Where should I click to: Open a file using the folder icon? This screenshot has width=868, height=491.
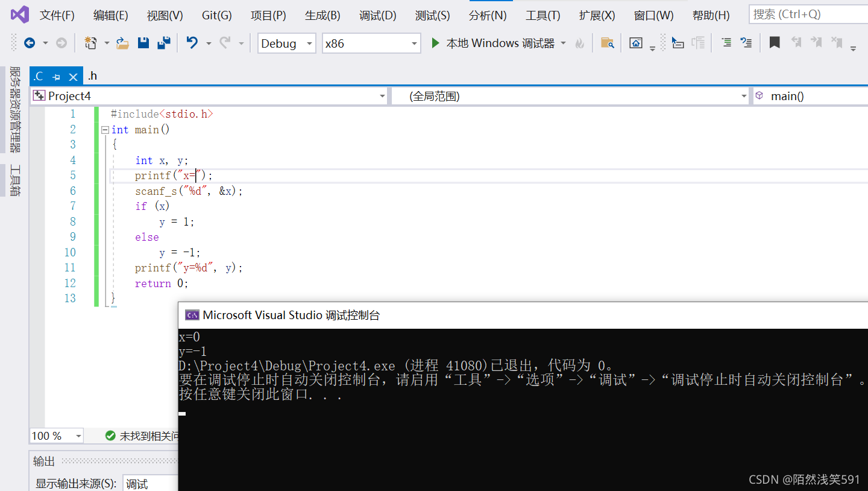123,43
